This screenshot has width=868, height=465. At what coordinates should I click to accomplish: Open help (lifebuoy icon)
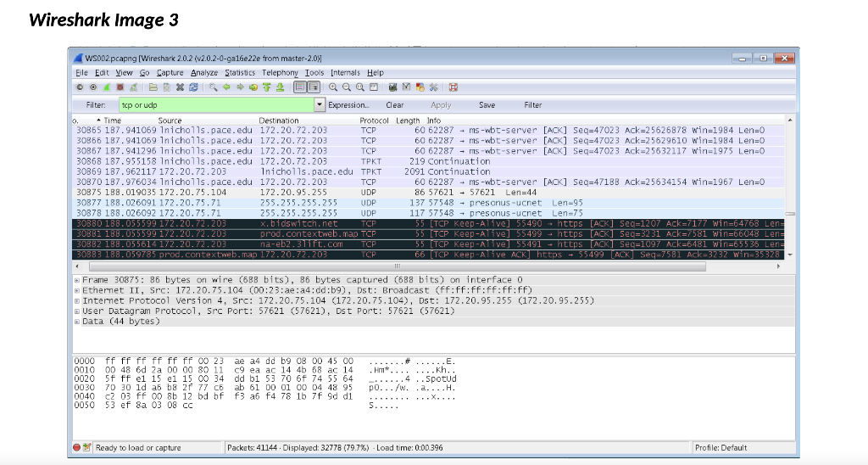click(453, 87)
